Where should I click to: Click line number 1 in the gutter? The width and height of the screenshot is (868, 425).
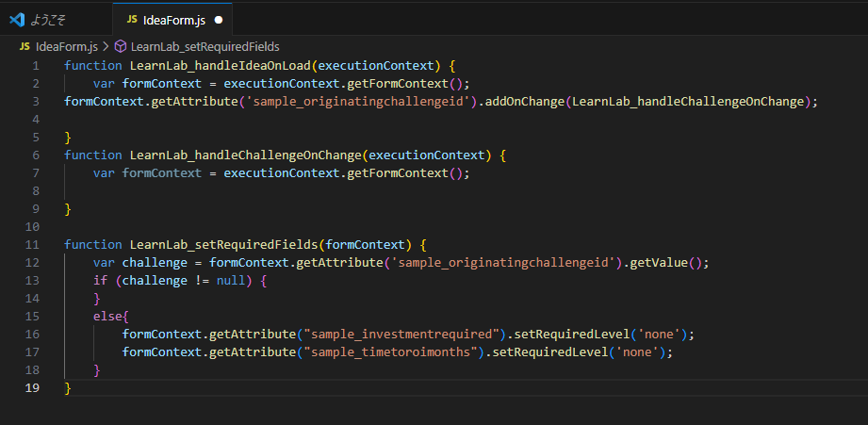(36, 65)
